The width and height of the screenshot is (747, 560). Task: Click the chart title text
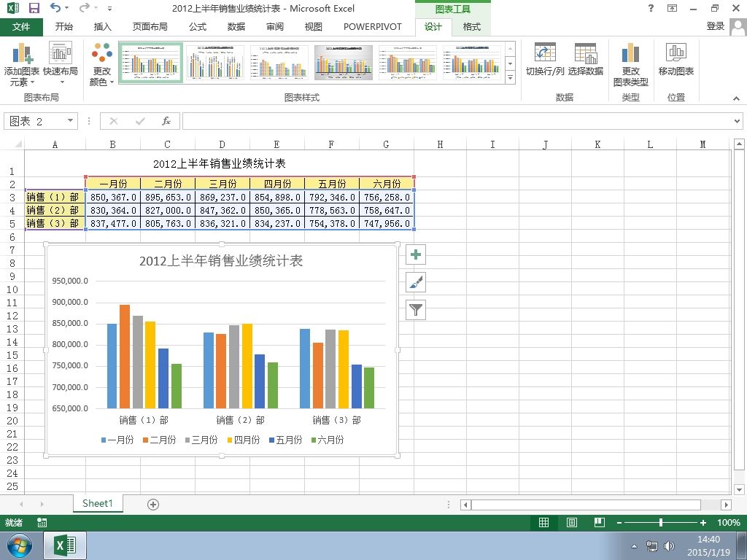[x=221, y=260]
